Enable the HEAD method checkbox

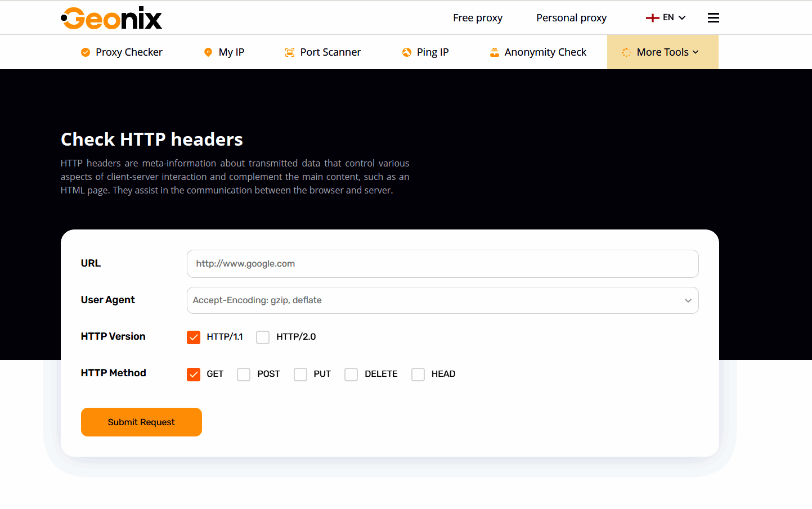[x=418, y=374]
